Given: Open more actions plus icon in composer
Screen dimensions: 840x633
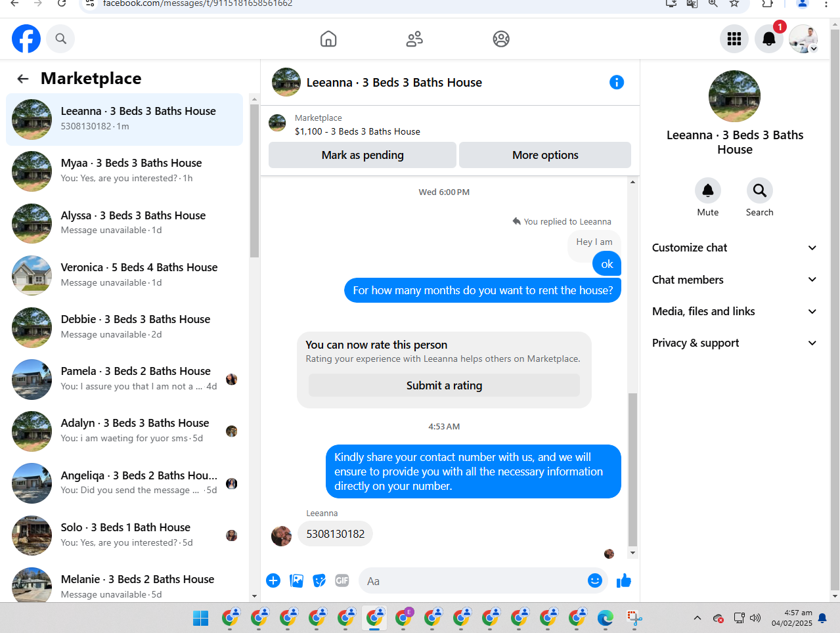Looking at the screenshot, I should point(273,580).
